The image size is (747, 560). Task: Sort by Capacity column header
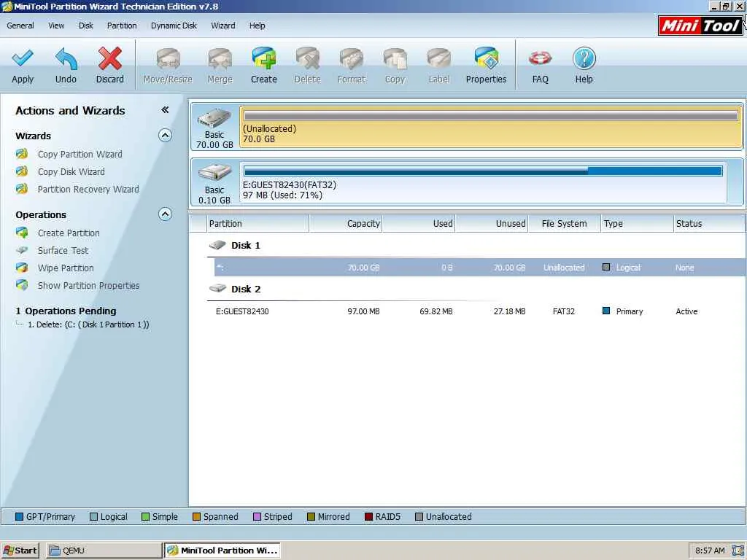346,223
